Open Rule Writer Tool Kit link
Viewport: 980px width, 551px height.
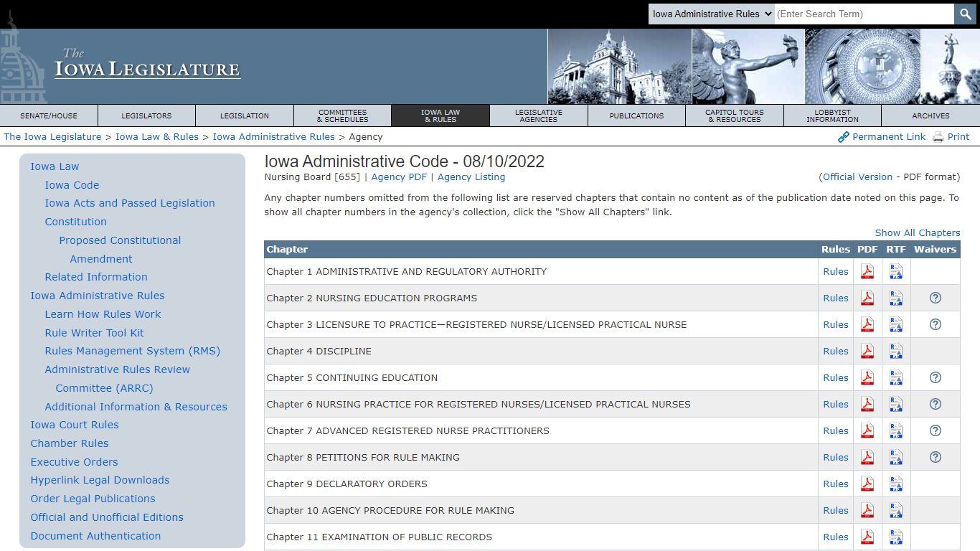[x=94, y=332]
